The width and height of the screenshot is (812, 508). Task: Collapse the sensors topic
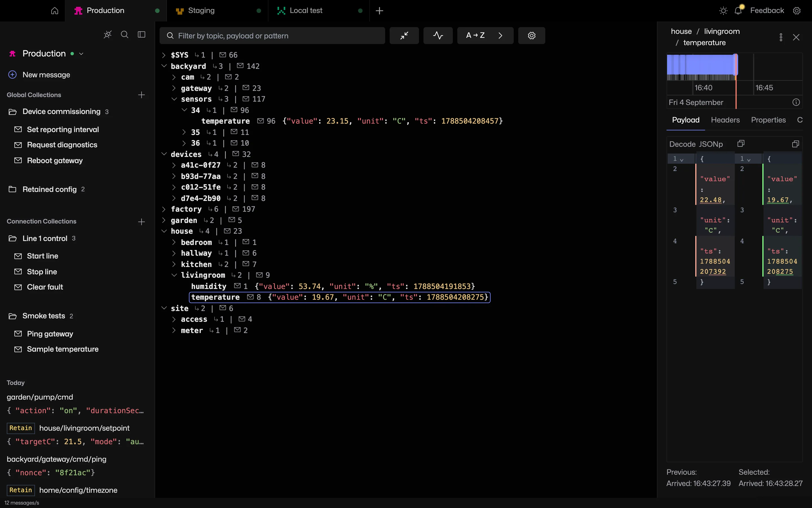pyautogui.click(x=174, y=99)
